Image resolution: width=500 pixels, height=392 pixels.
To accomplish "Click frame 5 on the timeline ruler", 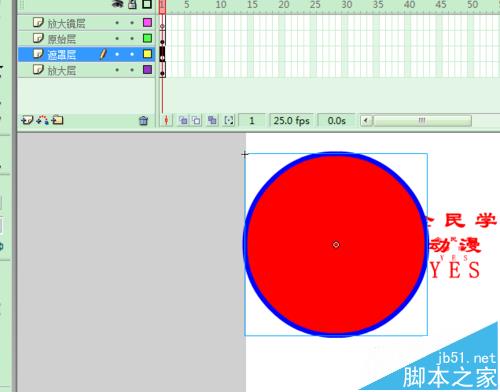I will (x=187, y=5).
